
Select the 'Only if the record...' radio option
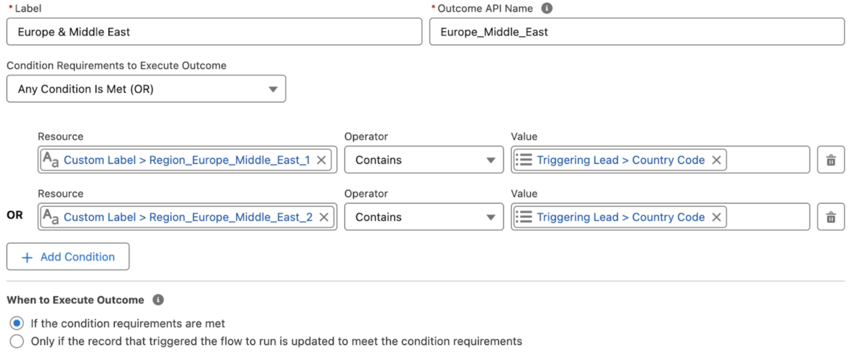(16, 341)
